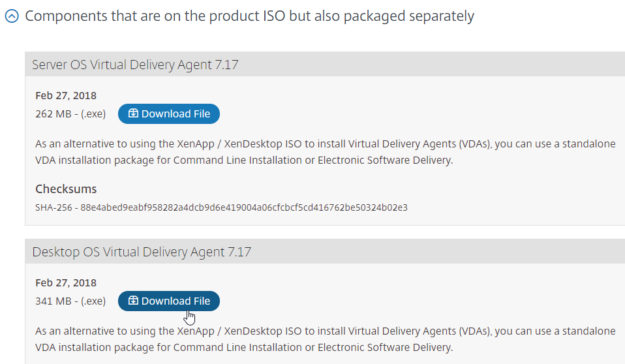
Task: Click the download icon in the 341 MB button
Action: pyautogui.click(x=133, y=301)
